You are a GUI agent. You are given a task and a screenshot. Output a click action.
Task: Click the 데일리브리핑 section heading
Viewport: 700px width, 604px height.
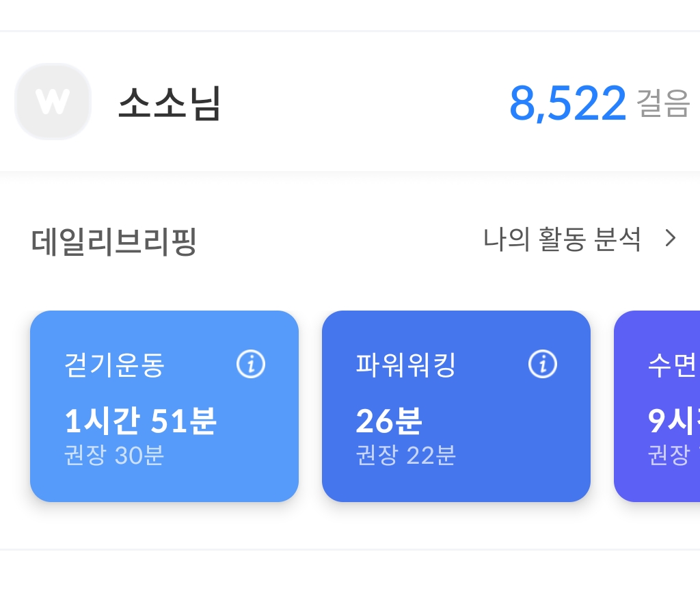coord(114,241)
